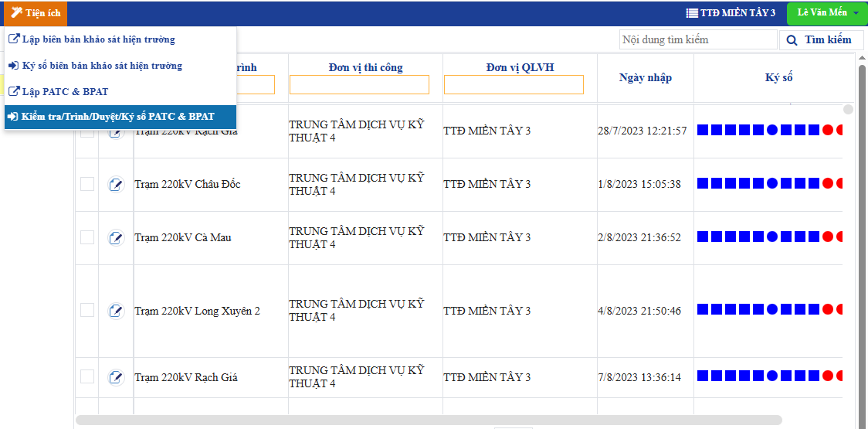This screenshot has height=429, width=868.
Task: Open the Lập PATC & BPAT menu entry
Action: click(65, 92)
